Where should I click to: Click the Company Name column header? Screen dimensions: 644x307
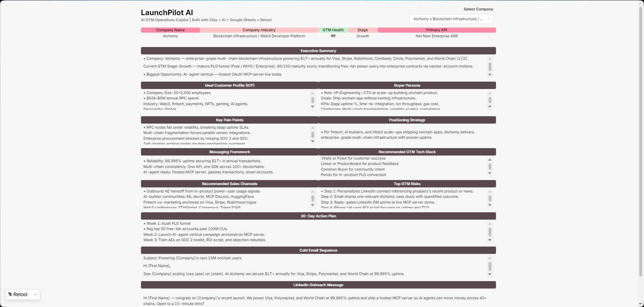click(170, 30)
